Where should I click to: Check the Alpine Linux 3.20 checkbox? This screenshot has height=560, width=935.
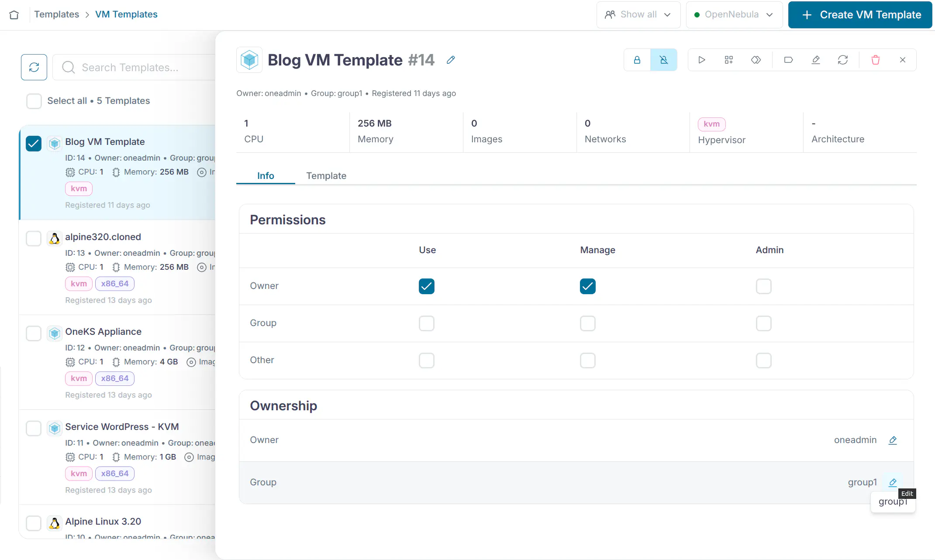34,523
